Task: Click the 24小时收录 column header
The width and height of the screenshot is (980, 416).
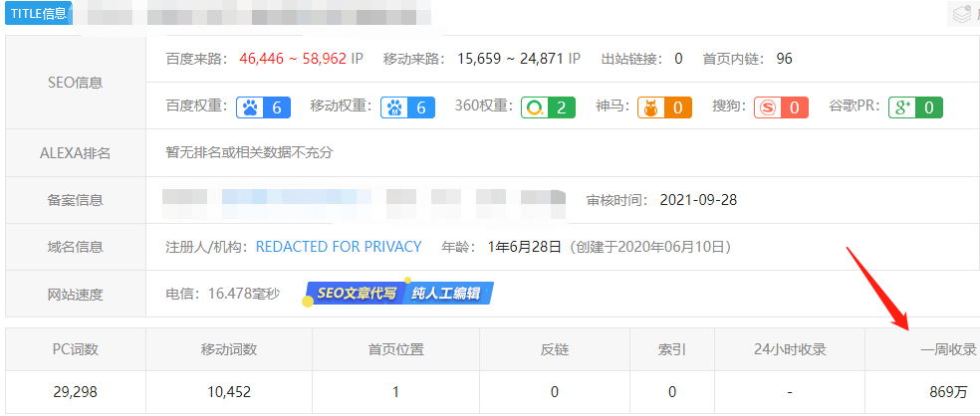Action: (790, 349)
